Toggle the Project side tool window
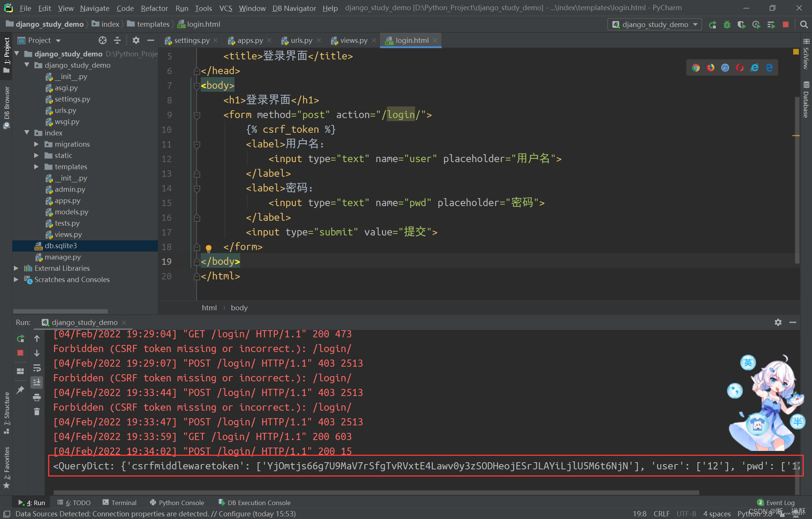Viewport: 812px width, 519px height. pos(6,55)
